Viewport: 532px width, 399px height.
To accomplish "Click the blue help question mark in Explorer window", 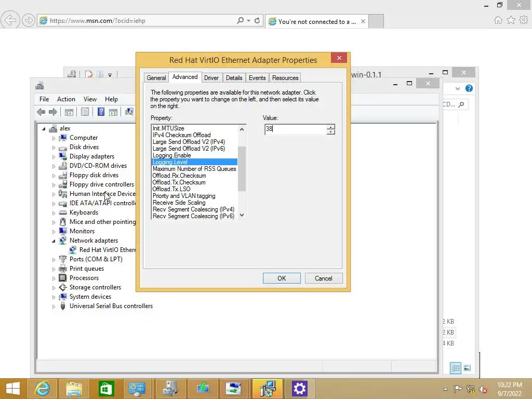I will pos(469,88).
